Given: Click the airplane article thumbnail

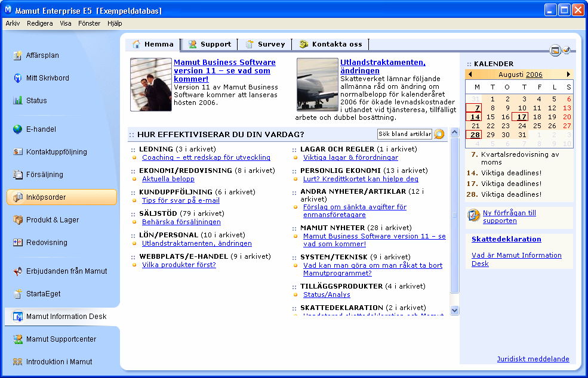Looking at the screenshot, I should pyautogui.click(x=317, y=85).
